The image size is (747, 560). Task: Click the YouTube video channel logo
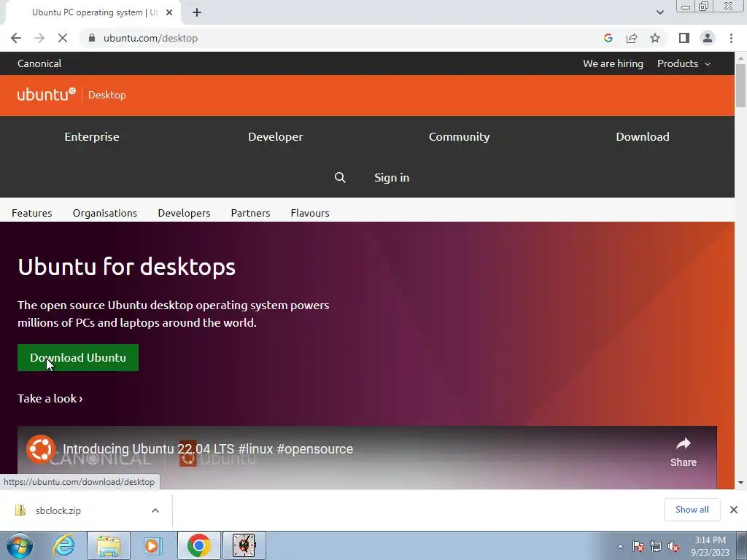point(41,448)
